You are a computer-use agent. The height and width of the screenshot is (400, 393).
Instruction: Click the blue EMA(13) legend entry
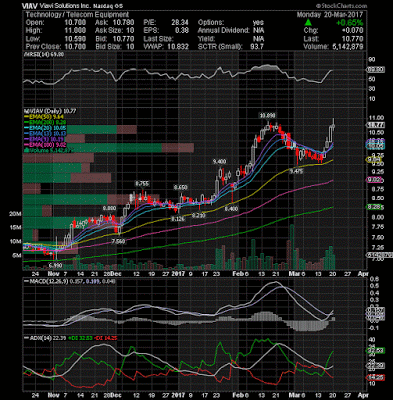[46, 133]
